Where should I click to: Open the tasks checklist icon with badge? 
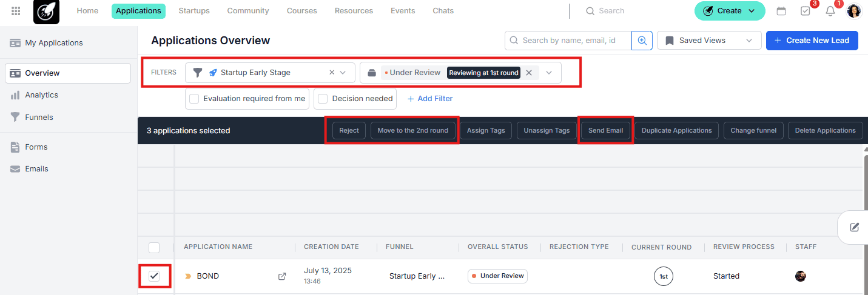[x=806, y=11]
